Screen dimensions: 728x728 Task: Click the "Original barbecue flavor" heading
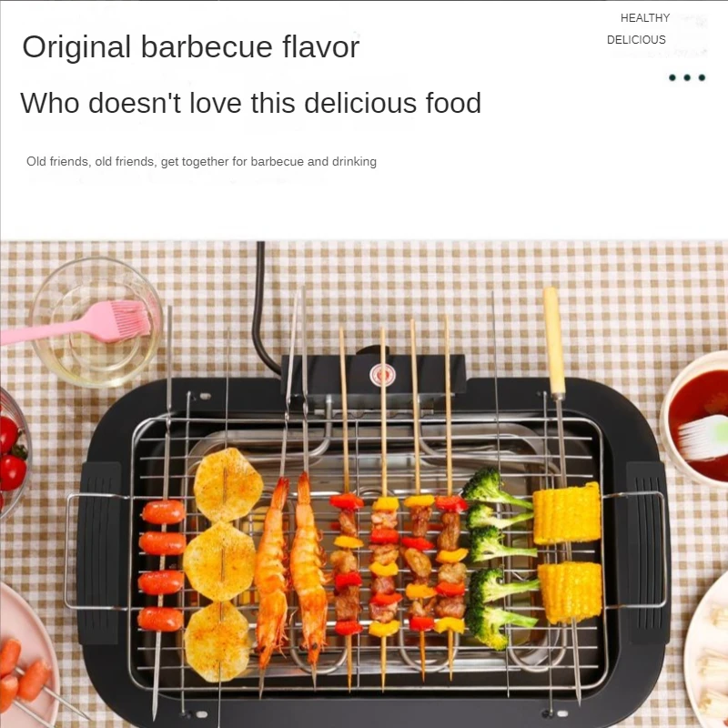pos(191,46)
